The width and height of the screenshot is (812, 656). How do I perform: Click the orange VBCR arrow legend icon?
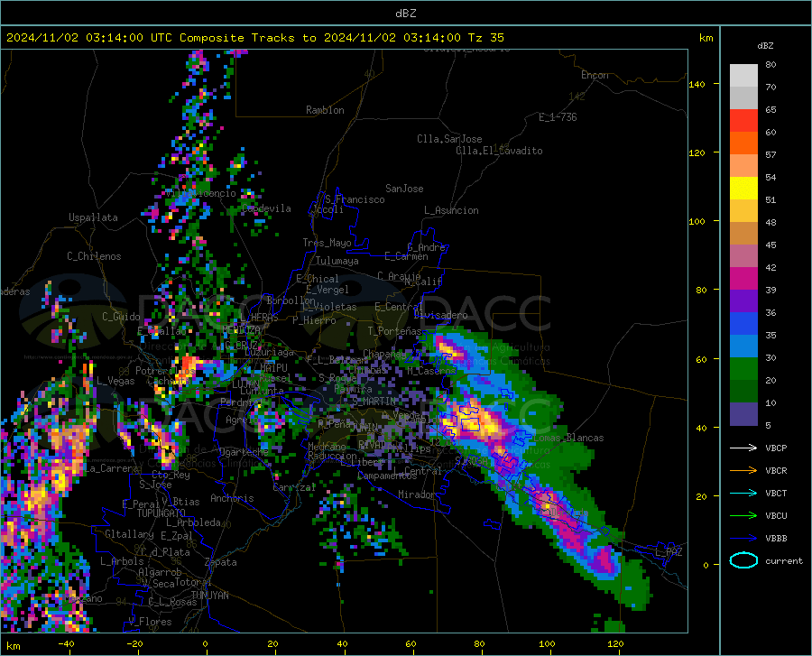743,471
